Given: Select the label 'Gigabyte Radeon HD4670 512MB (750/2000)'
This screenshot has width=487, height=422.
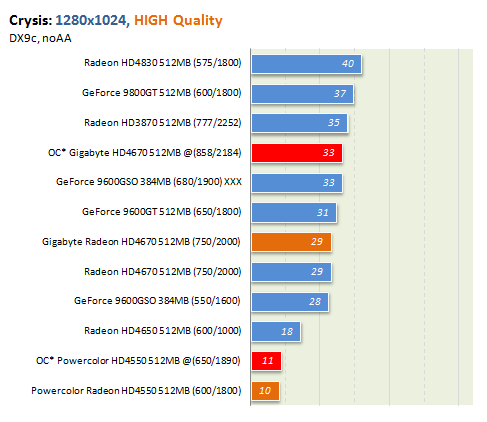Looking at the screenshot, I should point(141,241).
